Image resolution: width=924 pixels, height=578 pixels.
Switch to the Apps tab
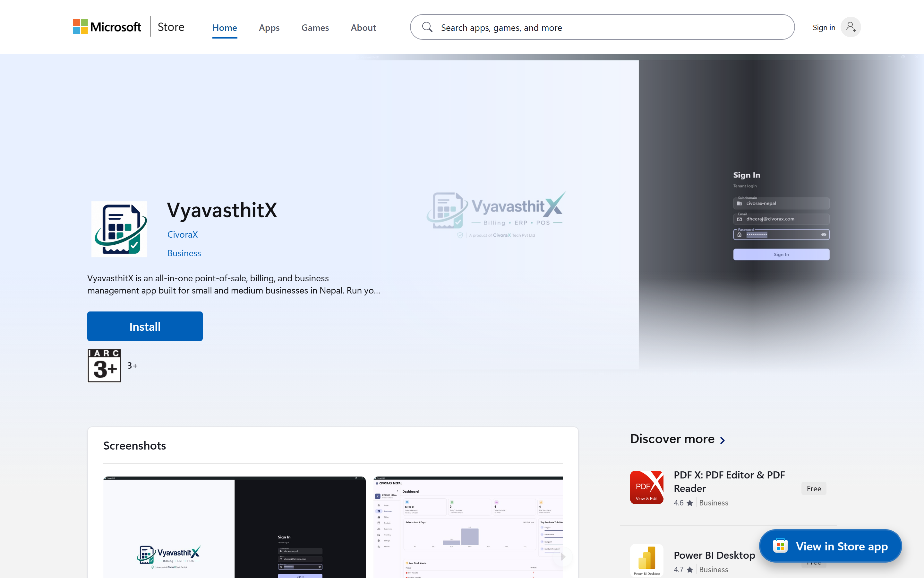(269, 28)
